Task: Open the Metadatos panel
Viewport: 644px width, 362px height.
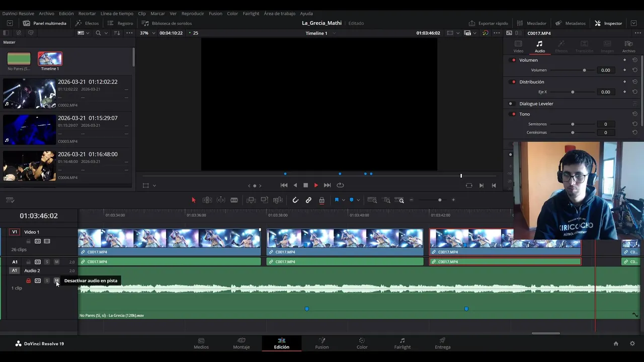Action: point(571,23)
